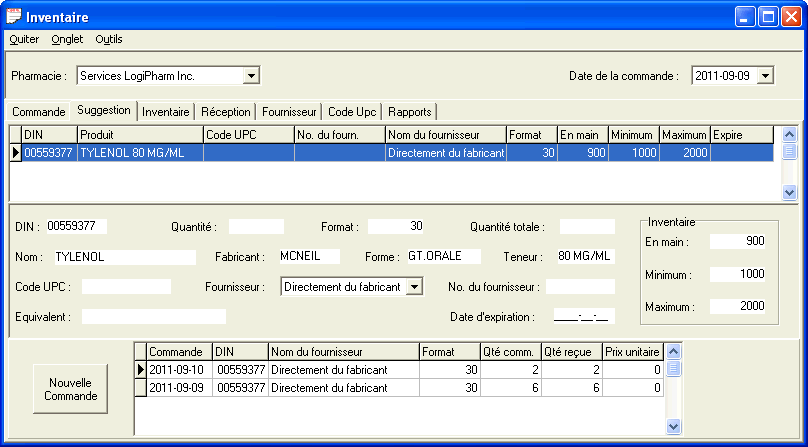
Task: Open the Fournisseur combo box
Action: [x=415, y=287]
